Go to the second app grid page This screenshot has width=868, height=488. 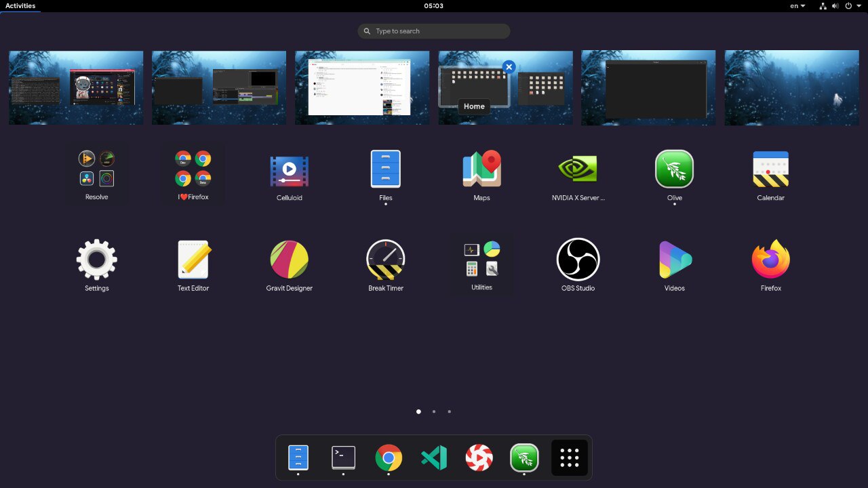434,411
